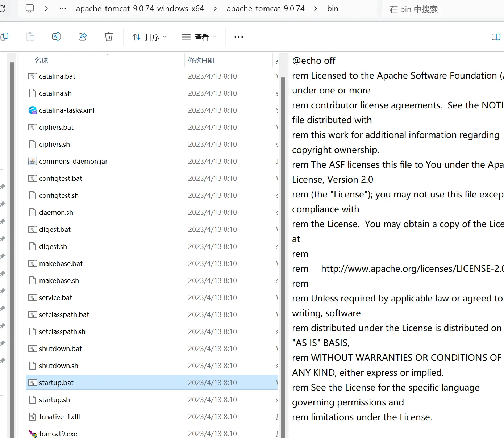Sort by 名称 column header
The height and width of the screenshot is (438, 504).
pyautogui.click(x=41, y=61)
